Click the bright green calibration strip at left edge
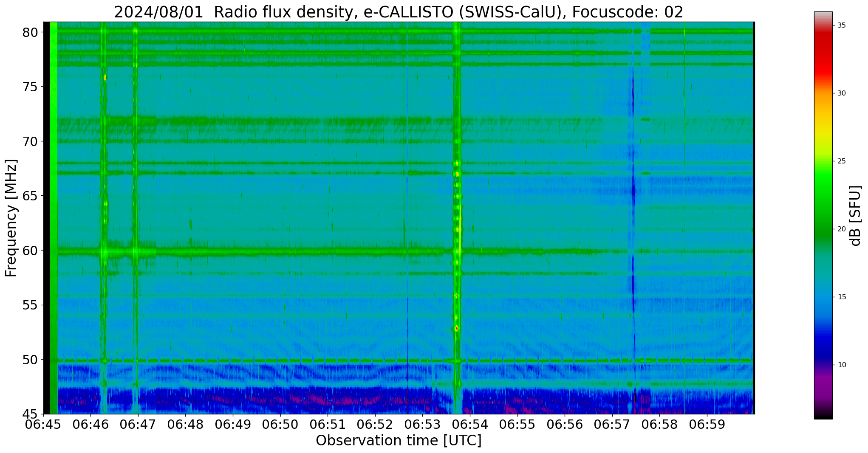 click(x=54, y=218)
